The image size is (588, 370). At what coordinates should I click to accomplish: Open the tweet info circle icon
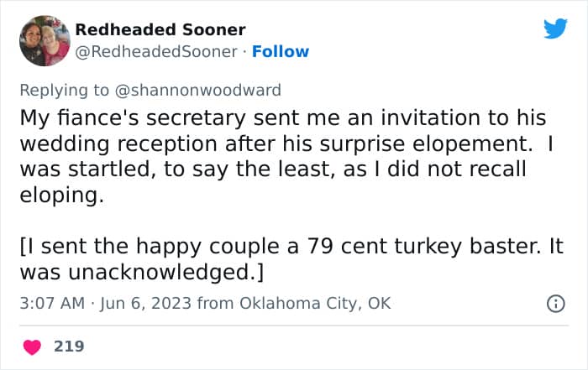click(x=555, y=304)
